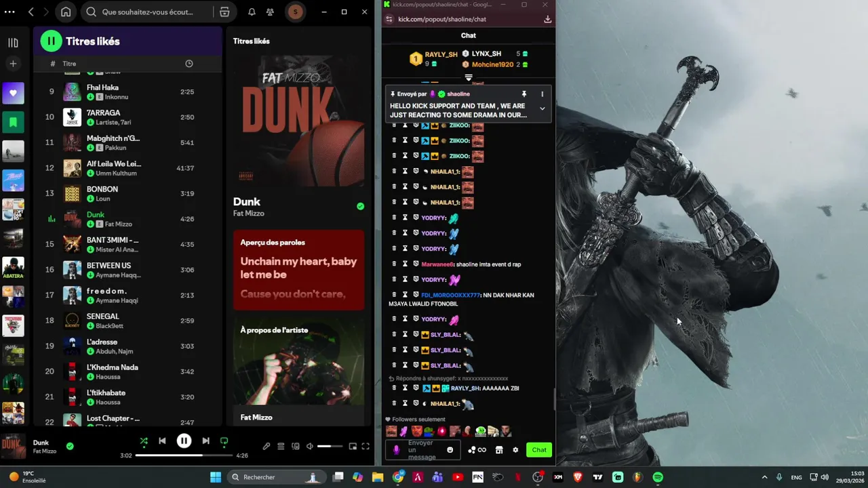Sort by the Titre column header
The width and height of the screenshot is (868, 488).
[69, 64]
